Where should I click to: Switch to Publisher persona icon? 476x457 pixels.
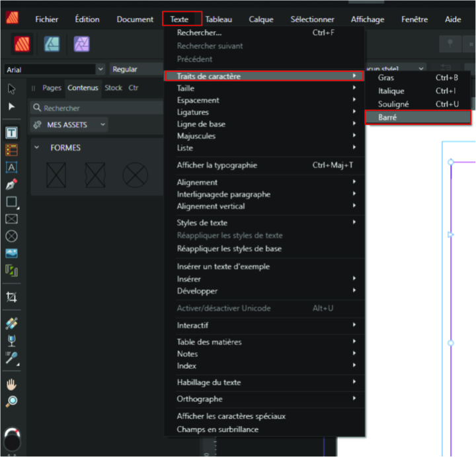click(22, 44)
